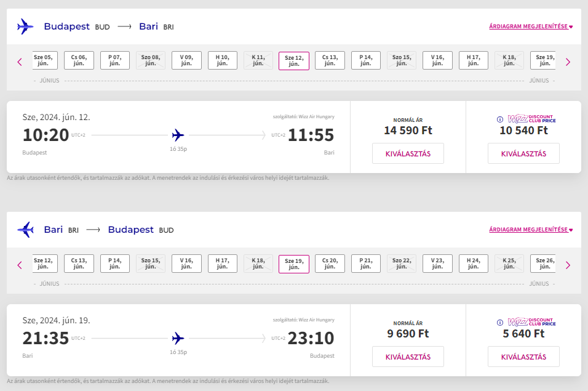Show earlier outbound dates with left arrow
The height and width of the screenshot is (391, 588).
pyautogui.click(x=20, y=62)
